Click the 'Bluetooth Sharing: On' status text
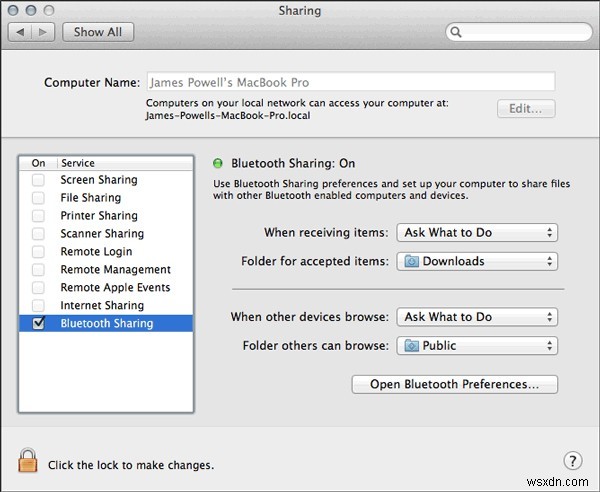Screen dimensions: 600x492 coord(293,163)
